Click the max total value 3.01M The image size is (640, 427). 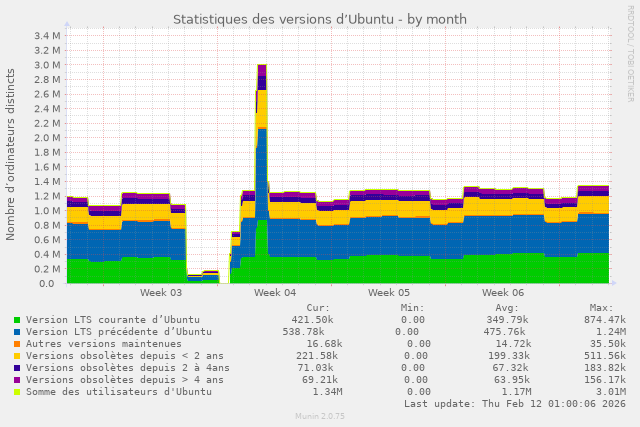pyautogui.click(x=611, y=391)
